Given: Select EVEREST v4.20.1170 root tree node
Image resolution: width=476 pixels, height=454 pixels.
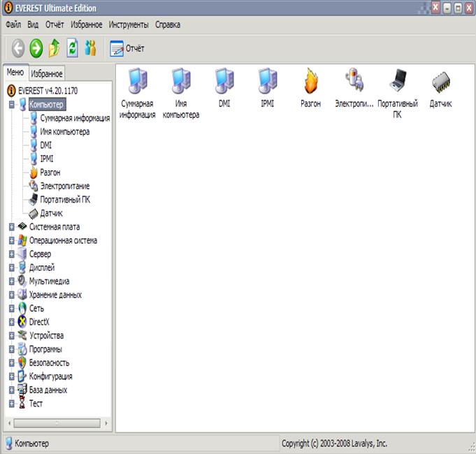Looking at the screenshot, I should (48, 91).
